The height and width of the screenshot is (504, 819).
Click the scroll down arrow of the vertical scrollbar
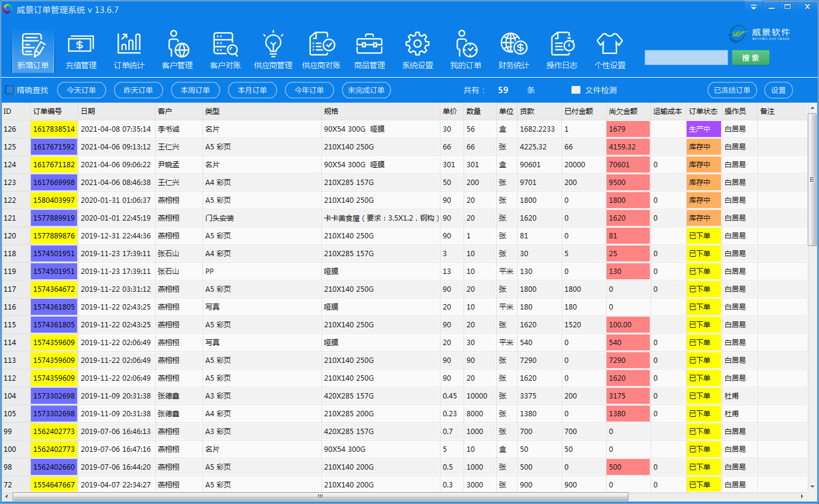(812, 487)
